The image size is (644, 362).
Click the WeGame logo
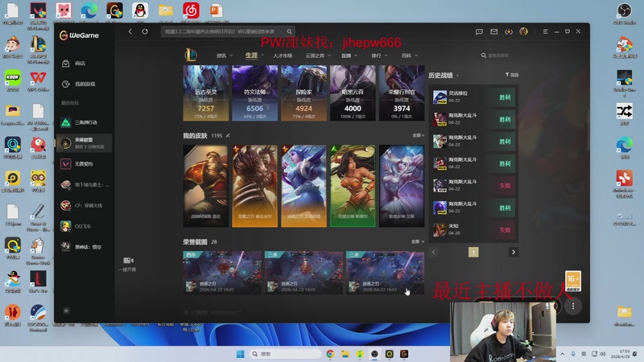[79, 35]
